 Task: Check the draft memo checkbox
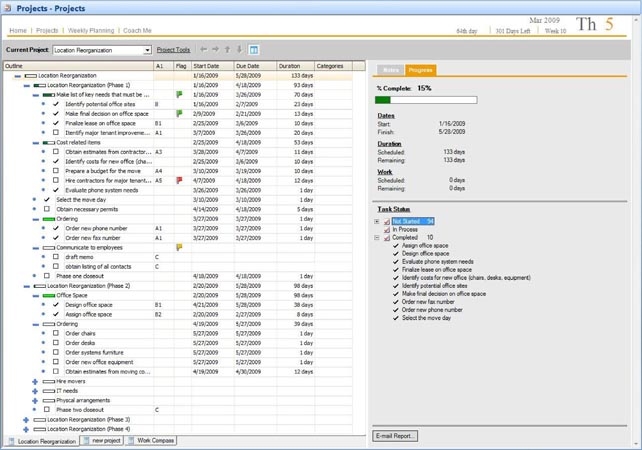pyautogui.click(x=56, y=257)
